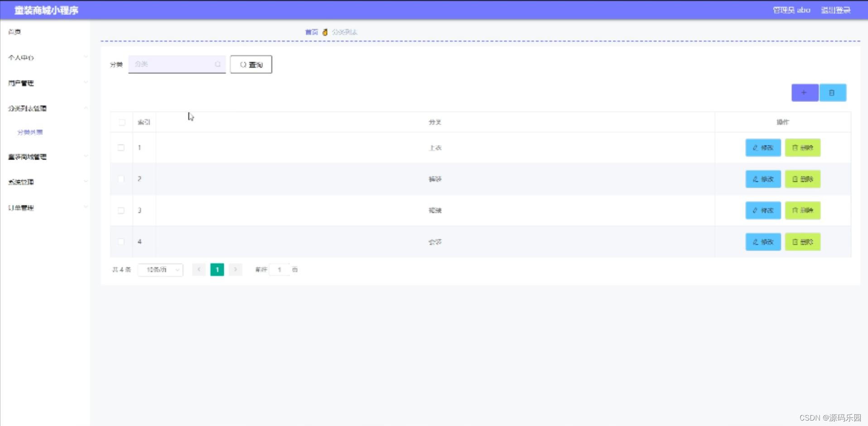This screenshot has width=868, height=426.
Task: Click the green 删除 delete button in row 2
Action: click(x=803, y=179)
